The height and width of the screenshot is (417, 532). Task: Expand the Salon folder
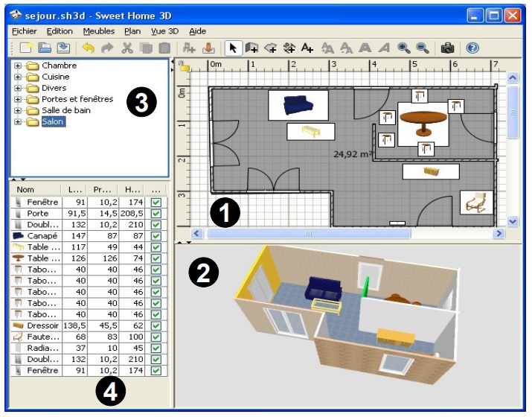tap(18, 121)
